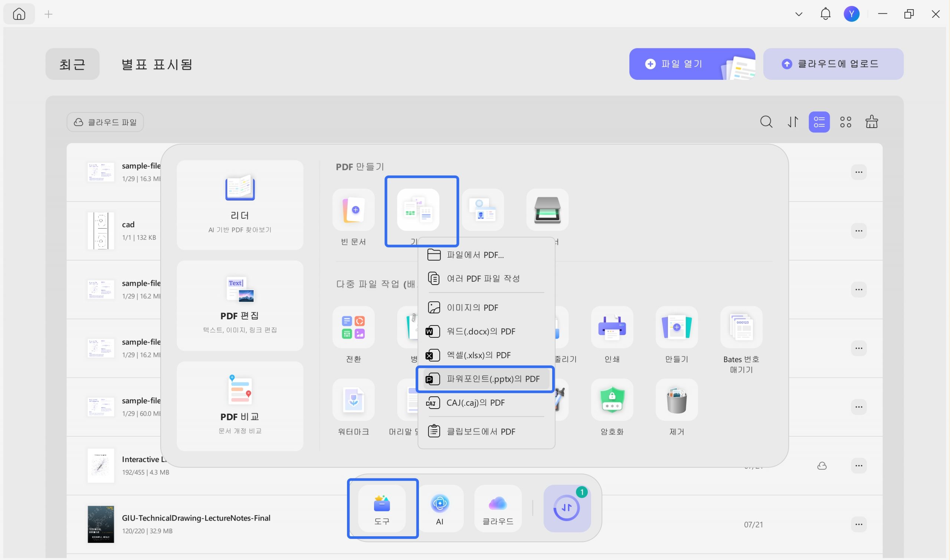The image size is (950, 560).
Task: Open the Interactive file thumbnail
Action: click(101, 466)
